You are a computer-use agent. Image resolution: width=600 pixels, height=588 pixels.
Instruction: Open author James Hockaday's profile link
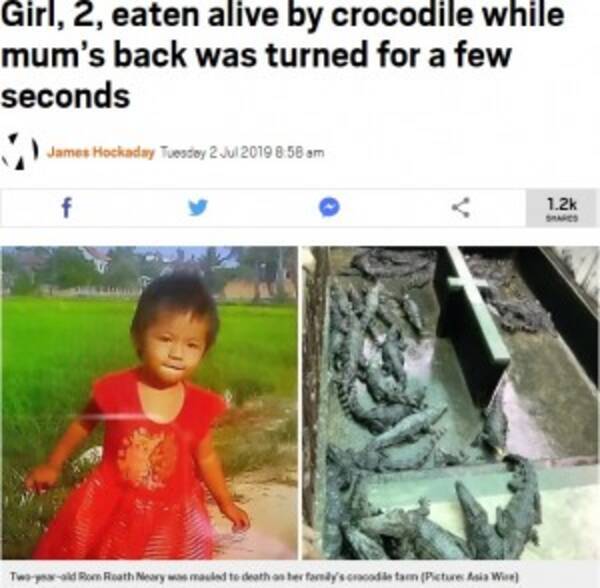click(101, 152)
